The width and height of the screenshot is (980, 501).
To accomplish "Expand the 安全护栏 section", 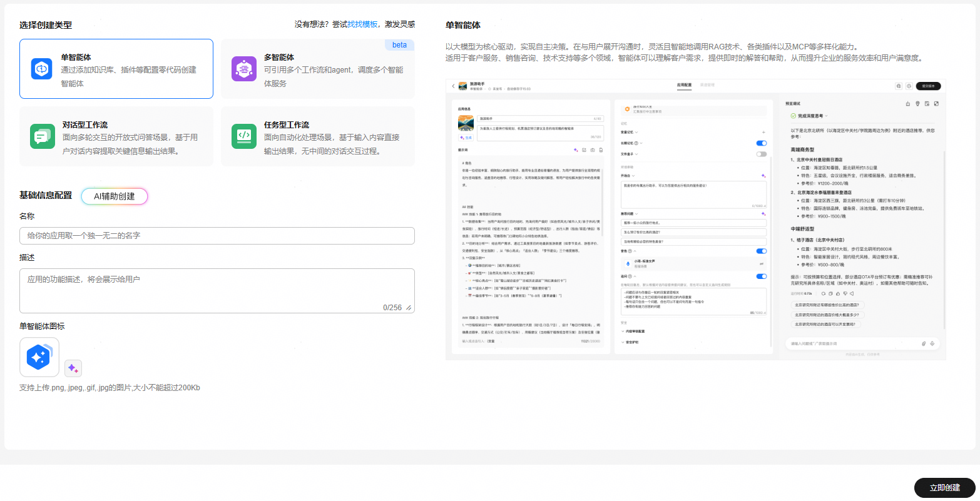I will 630,343.
